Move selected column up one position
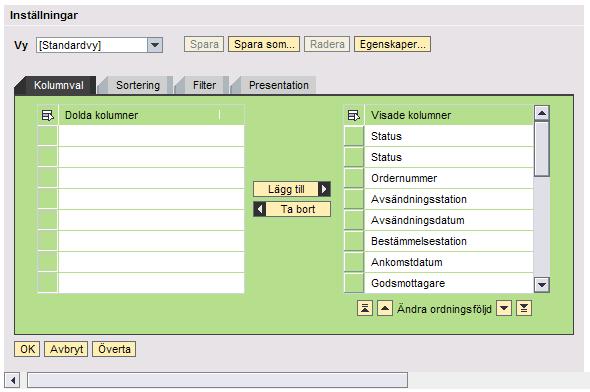Screen dimensions: 590x392 (x=385, y=308)
